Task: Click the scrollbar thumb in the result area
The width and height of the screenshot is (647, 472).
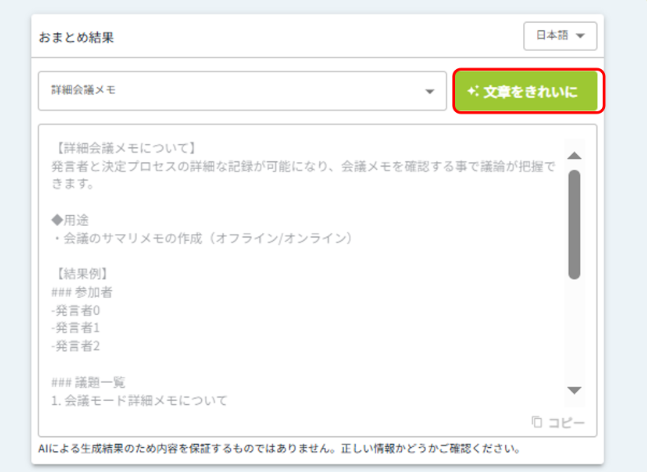Action: 574,223
